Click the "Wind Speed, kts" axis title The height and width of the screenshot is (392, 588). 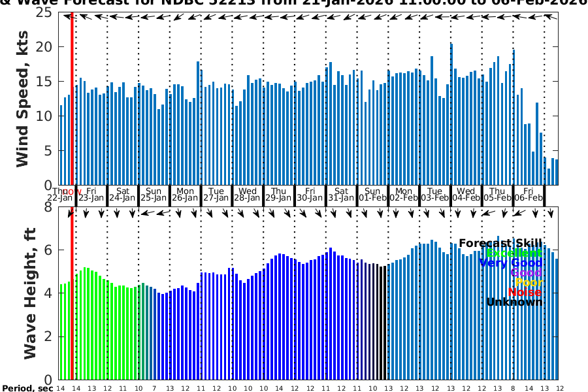coord(24,98)
